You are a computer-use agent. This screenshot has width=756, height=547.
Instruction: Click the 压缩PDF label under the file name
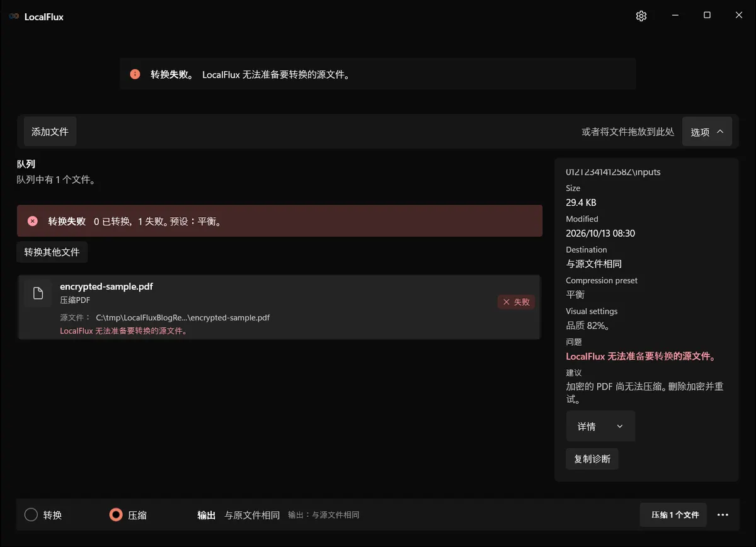pyautogui.click(x=75, y=300)
